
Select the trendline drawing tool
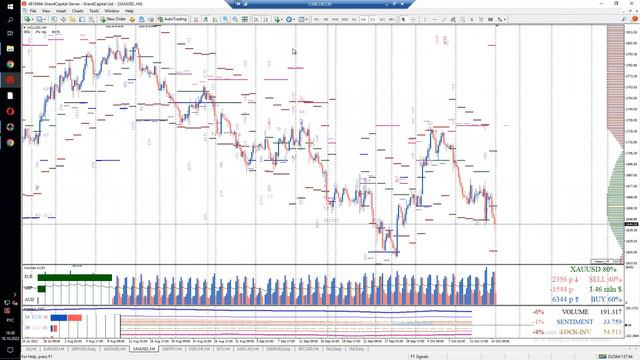(x=444, y=19)
